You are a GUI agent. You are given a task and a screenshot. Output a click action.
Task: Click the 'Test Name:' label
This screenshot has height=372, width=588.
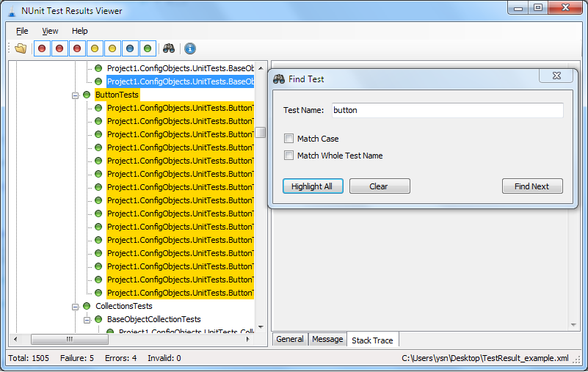(303, 110)
